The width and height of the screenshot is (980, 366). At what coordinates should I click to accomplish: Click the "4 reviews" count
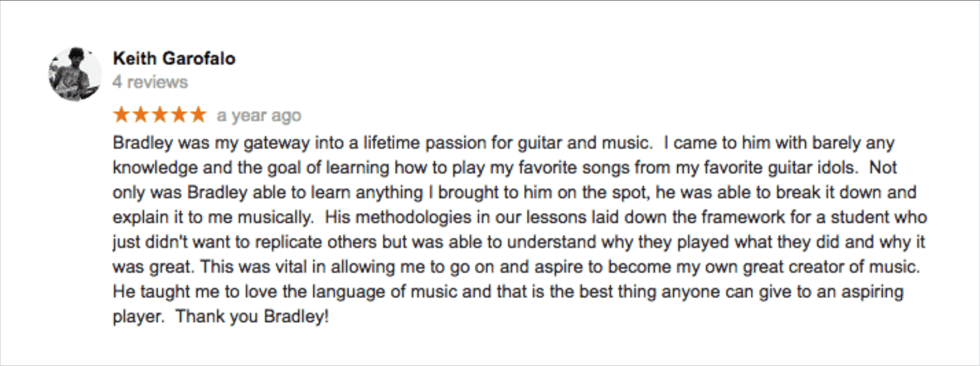pyautogui.click(x=150, y=82)
